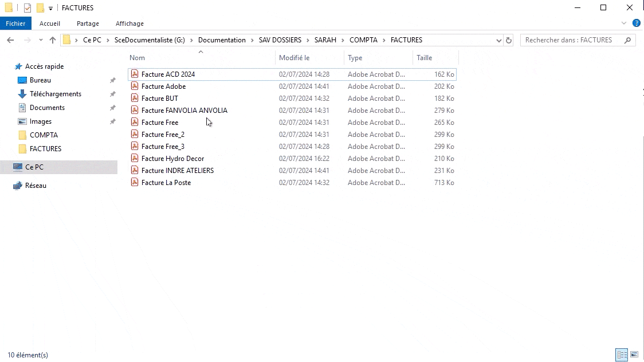Switch to the Accueil ribbon tab

pyautogui.click(x=50, y=23)
